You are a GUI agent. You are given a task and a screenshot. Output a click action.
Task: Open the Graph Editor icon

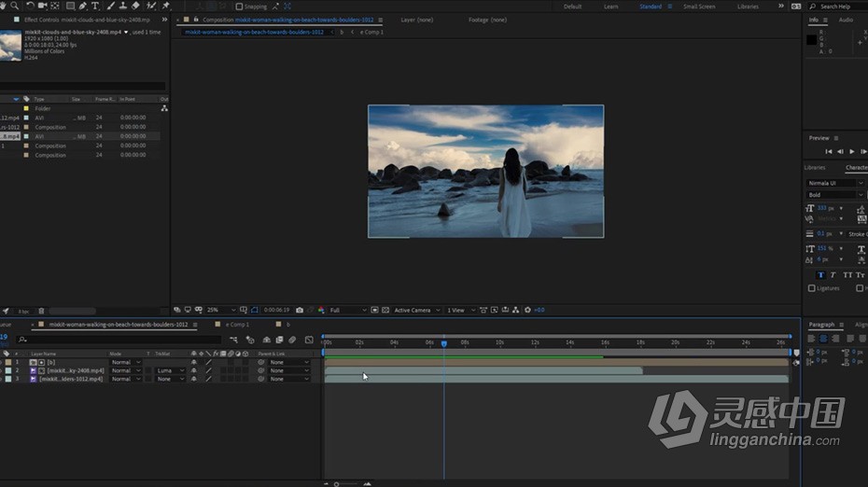click(309, 340)
